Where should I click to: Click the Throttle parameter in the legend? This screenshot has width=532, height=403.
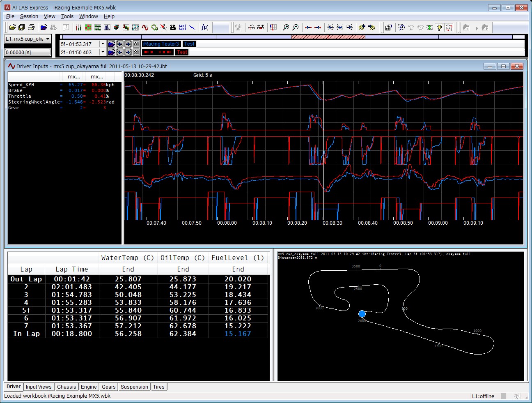(x=20, y=96)
